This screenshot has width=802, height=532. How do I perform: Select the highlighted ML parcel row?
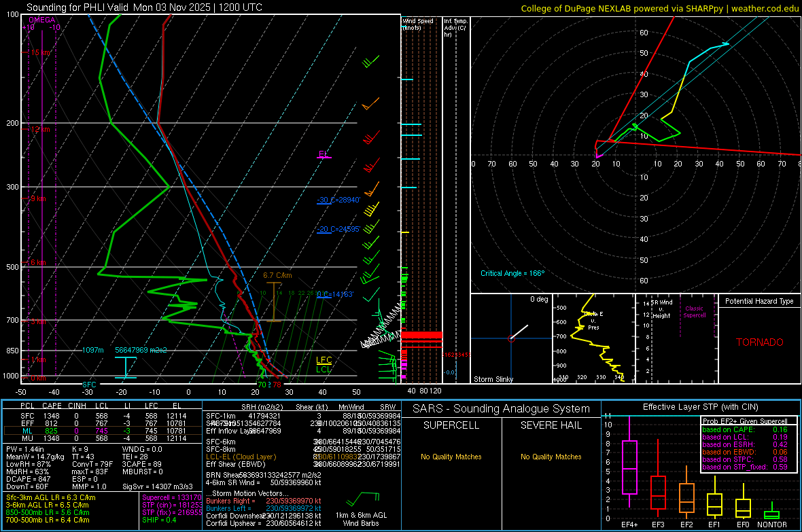pos(103,431)
